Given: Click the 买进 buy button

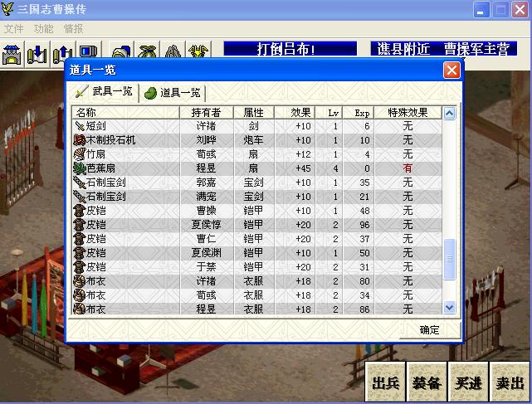Looking at the screenshot, I should click(x=468, y=382).
